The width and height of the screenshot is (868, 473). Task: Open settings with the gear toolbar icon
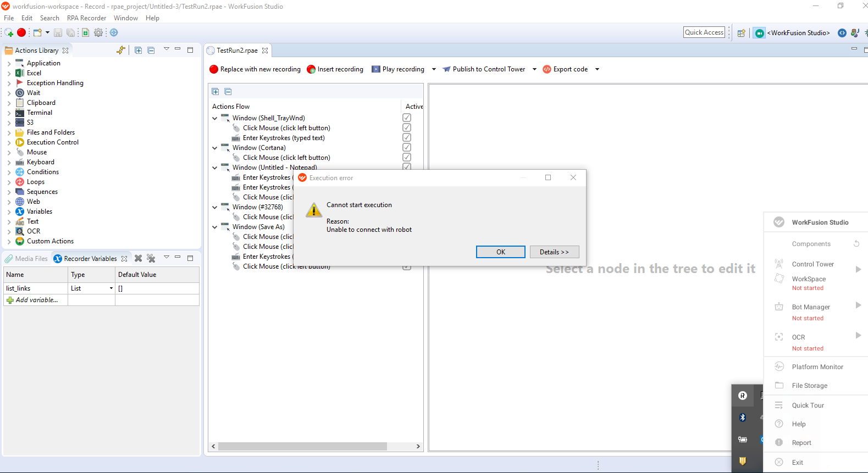coord(98,33)
